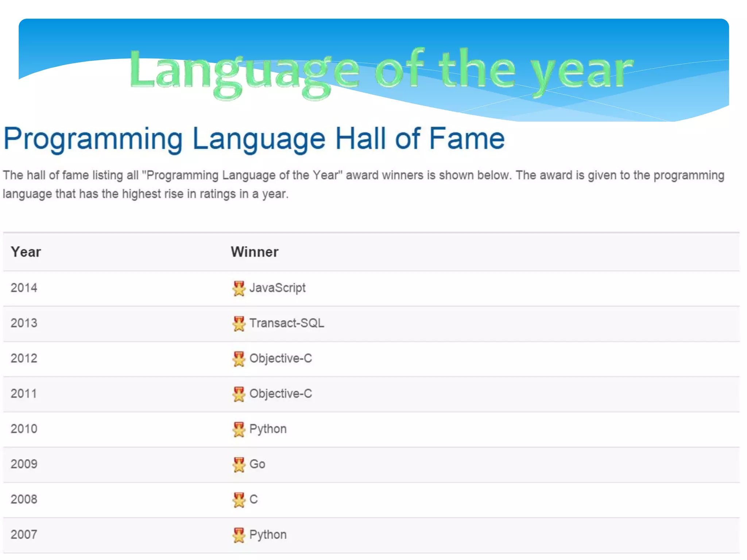Click the 2011 Objective-C medal icon

tap(239, 394)
